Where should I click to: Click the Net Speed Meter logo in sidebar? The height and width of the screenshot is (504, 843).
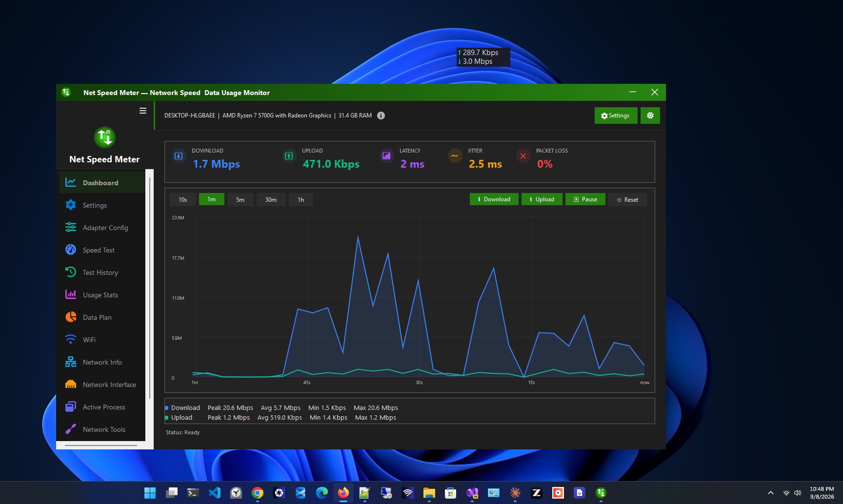tap(104, 137)
